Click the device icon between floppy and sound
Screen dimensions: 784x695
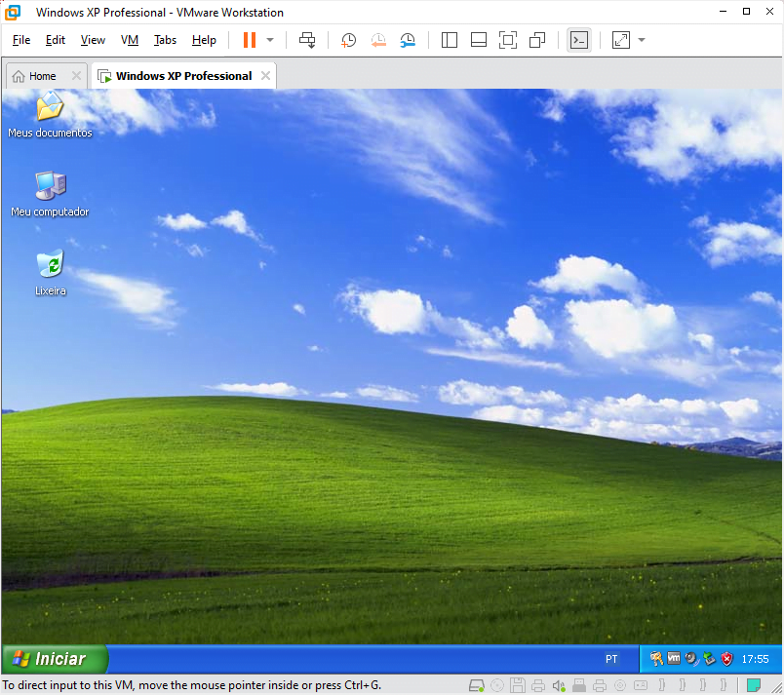coord(538,685)
